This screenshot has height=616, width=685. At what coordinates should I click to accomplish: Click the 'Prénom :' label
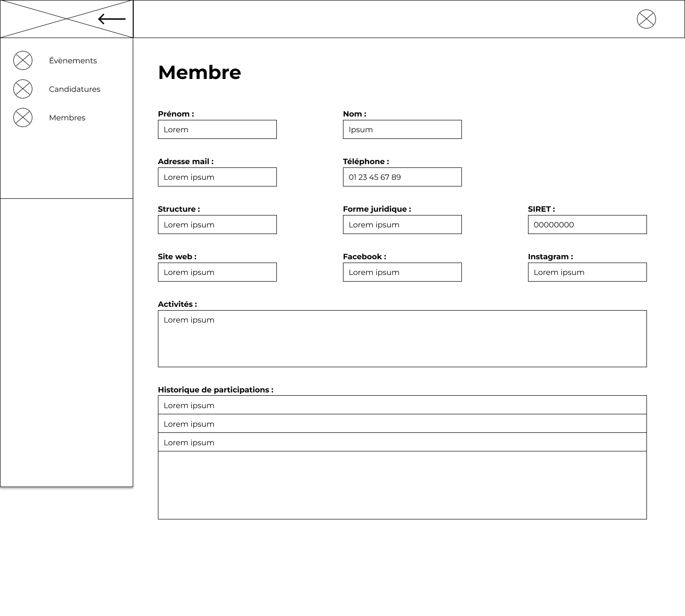pyautogui.click(x=176, y=114)
